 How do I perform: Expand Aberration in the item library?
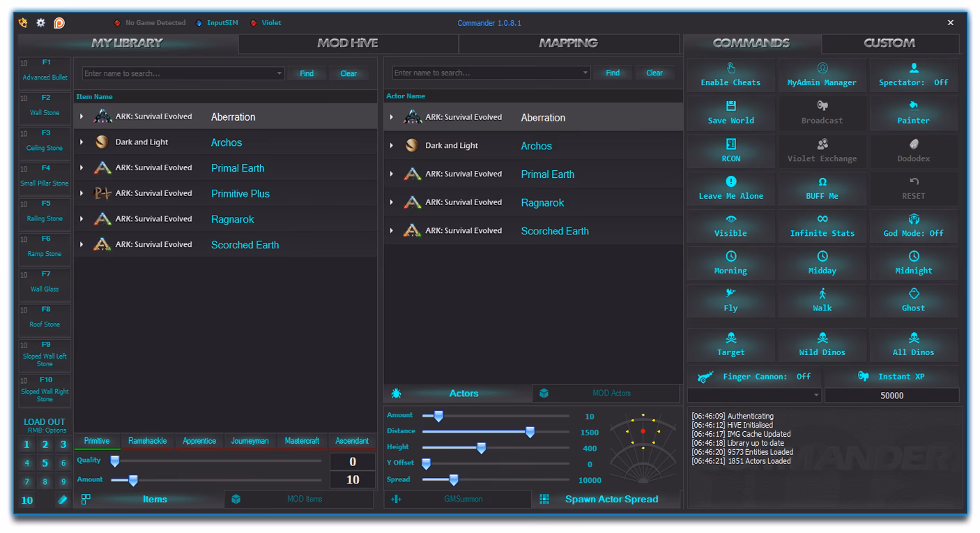coord(82,117)
